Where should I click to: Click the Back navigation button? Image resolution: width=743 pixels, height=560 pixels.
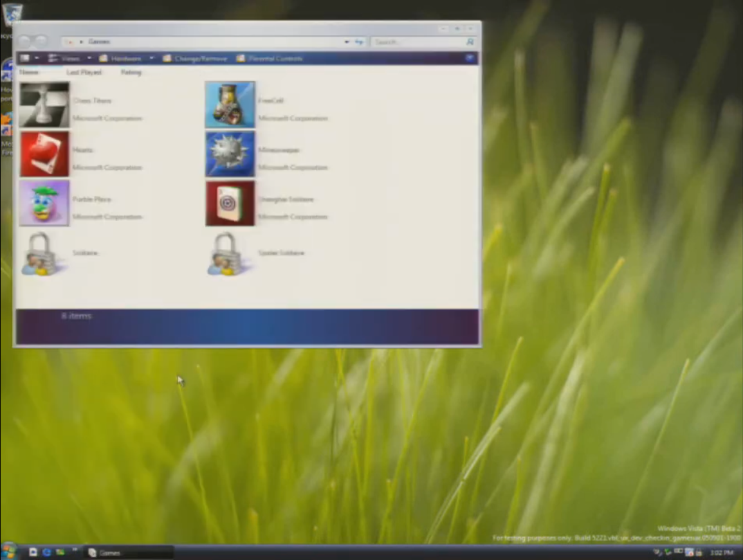25,42
